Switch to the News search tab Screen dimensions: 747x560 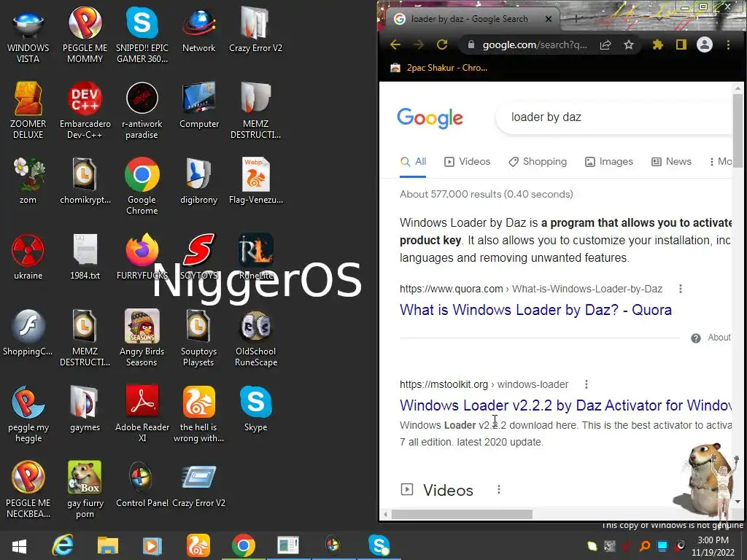(x=671, y=161)
